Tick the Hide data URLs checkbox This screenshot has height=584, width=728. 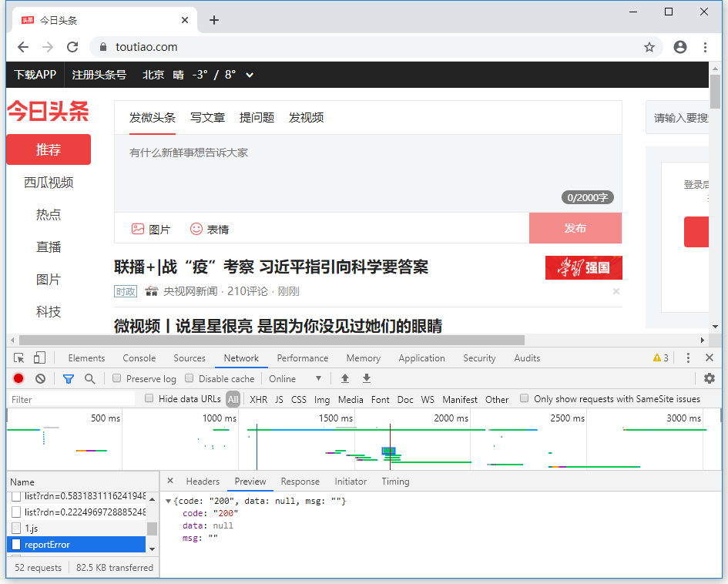click(149, 399)
